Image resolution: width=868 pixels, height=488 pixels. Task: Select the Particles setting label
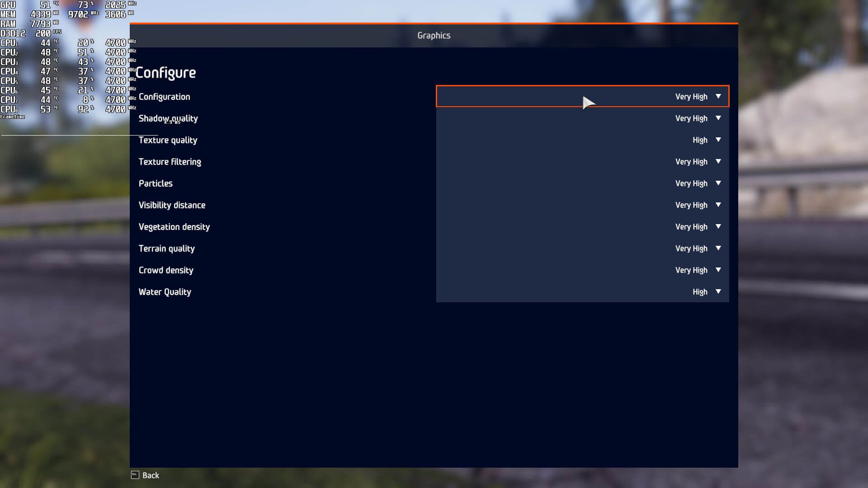pyautogui.click(x=156, y=183)
